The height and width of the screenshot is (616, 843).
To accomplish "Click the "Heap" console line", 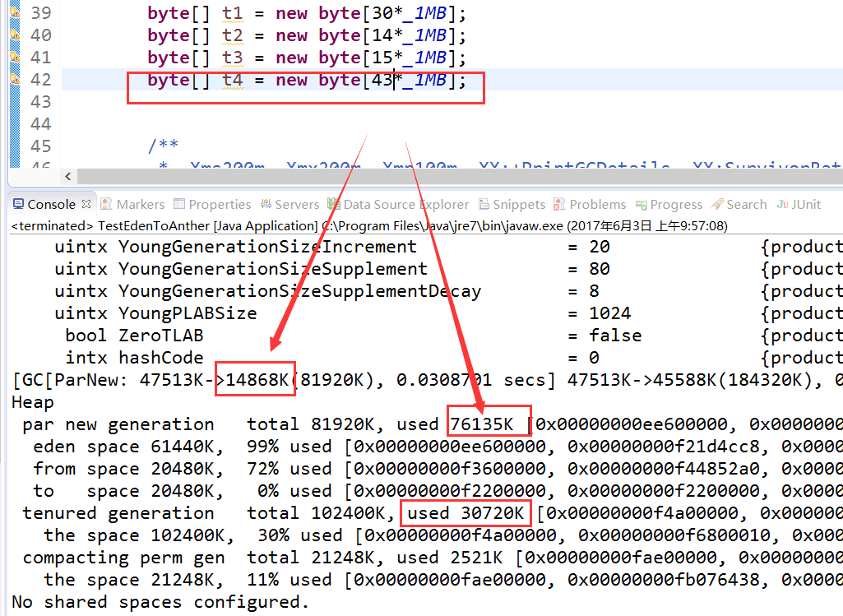I will pyautogui.click(x=33, y=403).
